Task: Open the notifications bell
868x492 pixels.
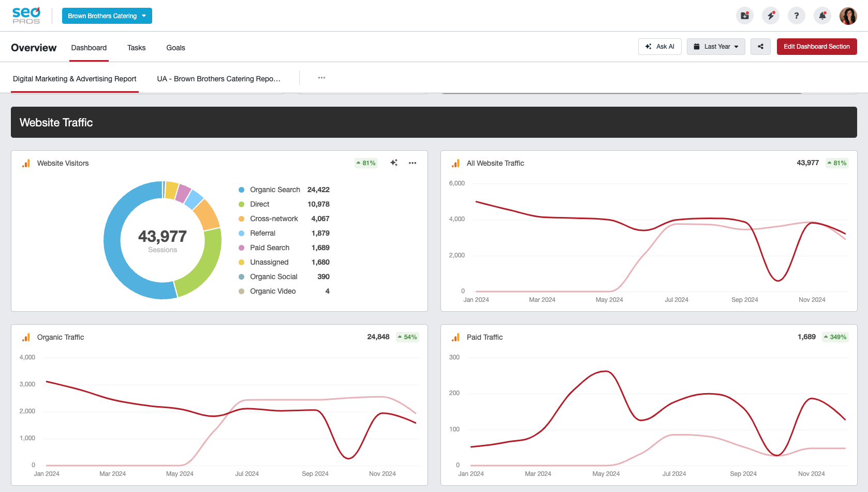Action: point(822,16)
